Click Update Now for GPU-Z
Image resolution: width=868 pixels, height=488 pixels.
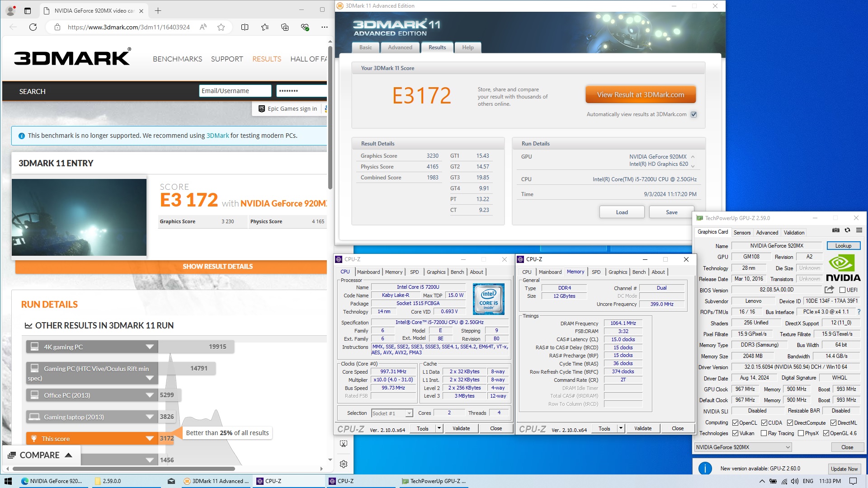click(844, 469)
